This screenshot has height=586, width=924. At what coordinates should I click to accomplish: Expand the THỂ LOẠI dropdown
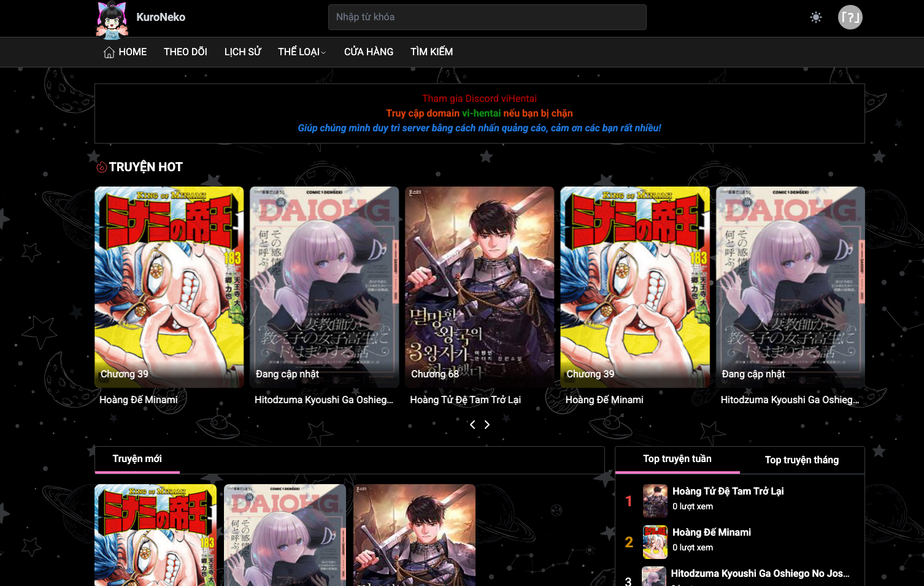coord(302,52)
